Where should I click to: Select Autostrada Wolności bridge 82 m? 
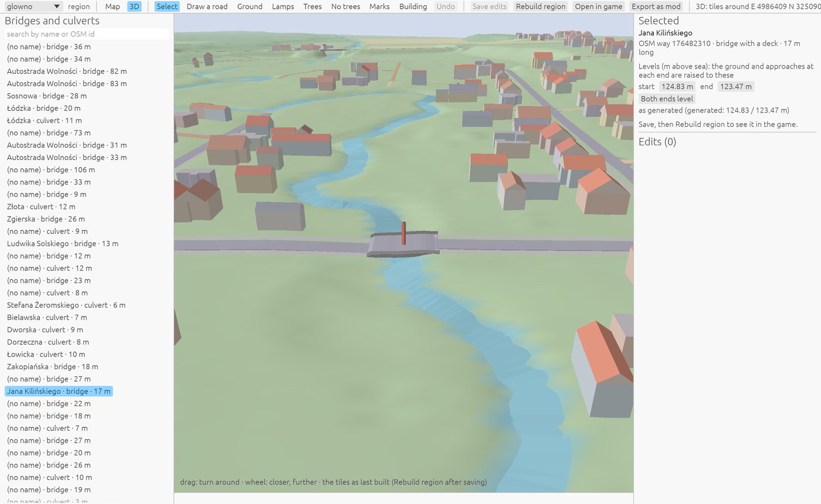[67, 71]
